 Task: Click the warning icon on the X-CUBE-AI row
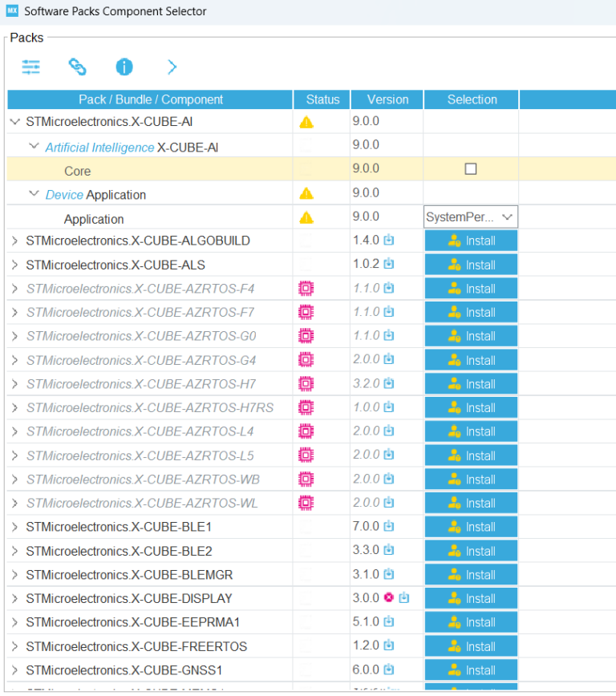pos(306,122)
